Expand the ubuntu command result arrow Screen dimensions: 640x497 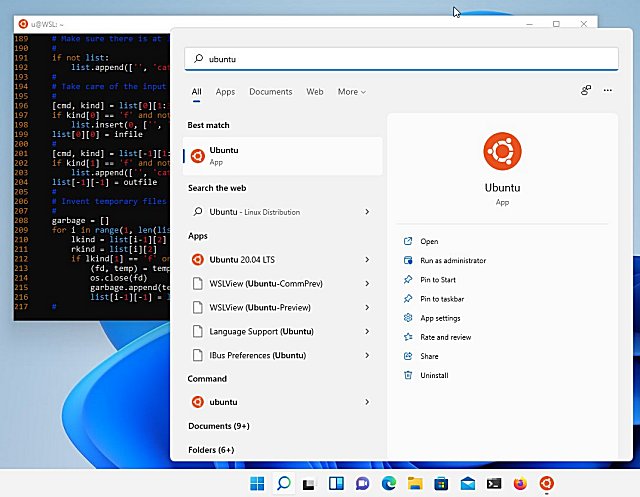(x=367, y=402)
